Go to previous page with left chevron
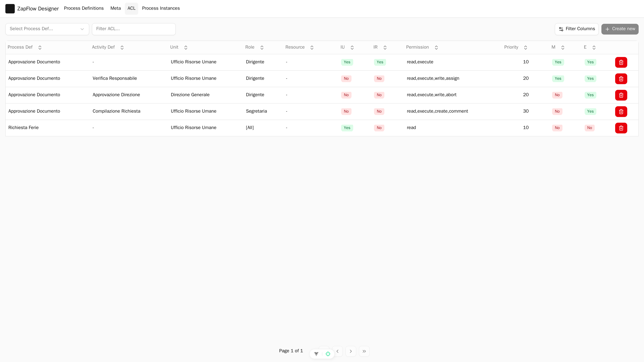This screenshot has width=644, height=362. (x=337, y=351)
